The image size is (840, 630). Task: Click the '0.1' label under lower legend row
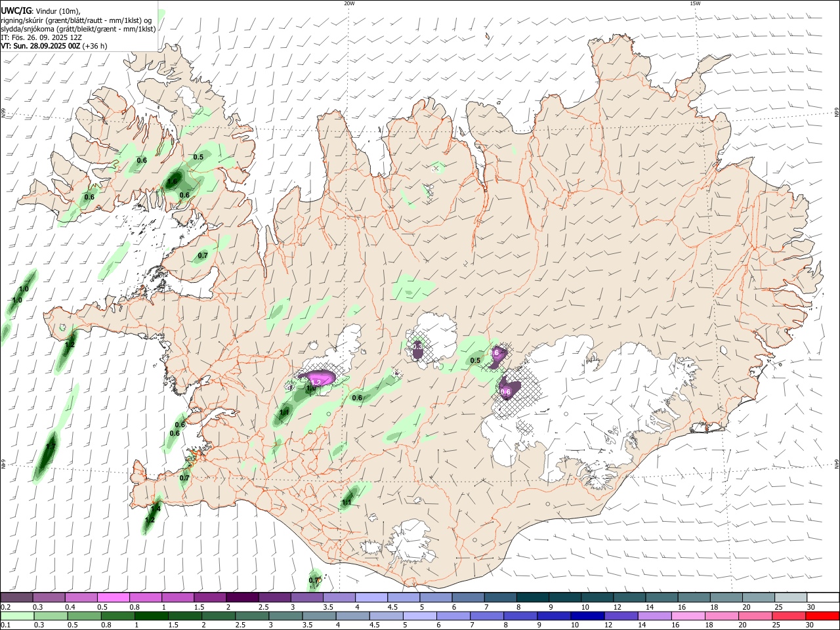(6, 625)
